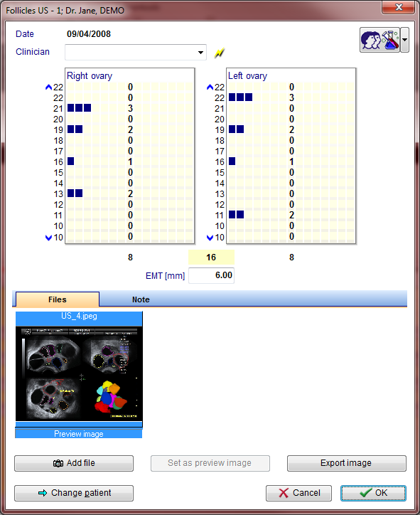Click the patient and lab flask icon
The height and width of the screenshot is (515, 420).
coord(379,40)
